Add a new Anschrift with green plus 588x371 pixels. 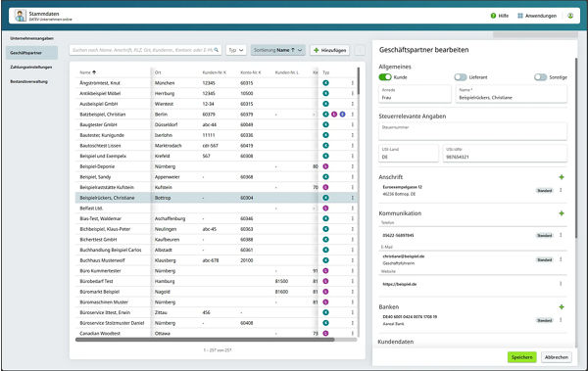561,177
